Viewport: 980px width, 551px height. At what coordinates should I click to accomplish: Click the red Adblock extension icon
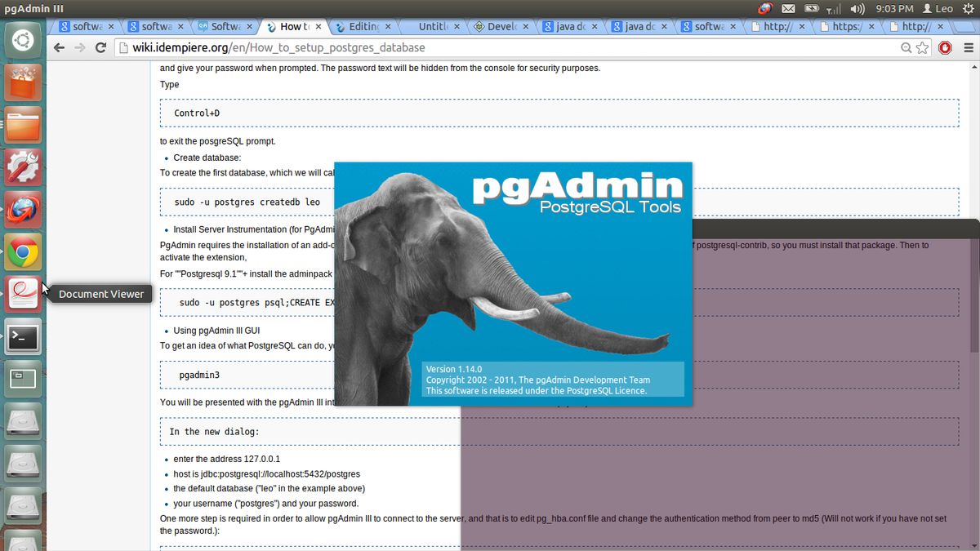click(x=945, y=48)
